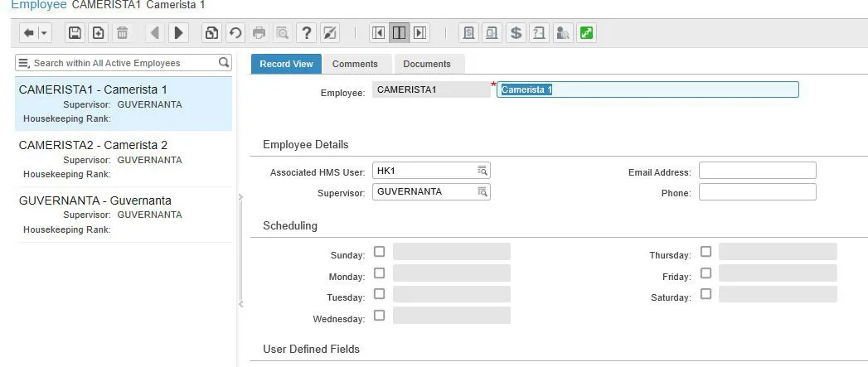This screenshot has width=868, height=367.
Task: Click the delete trash can icon
Action: pos(123,33)
